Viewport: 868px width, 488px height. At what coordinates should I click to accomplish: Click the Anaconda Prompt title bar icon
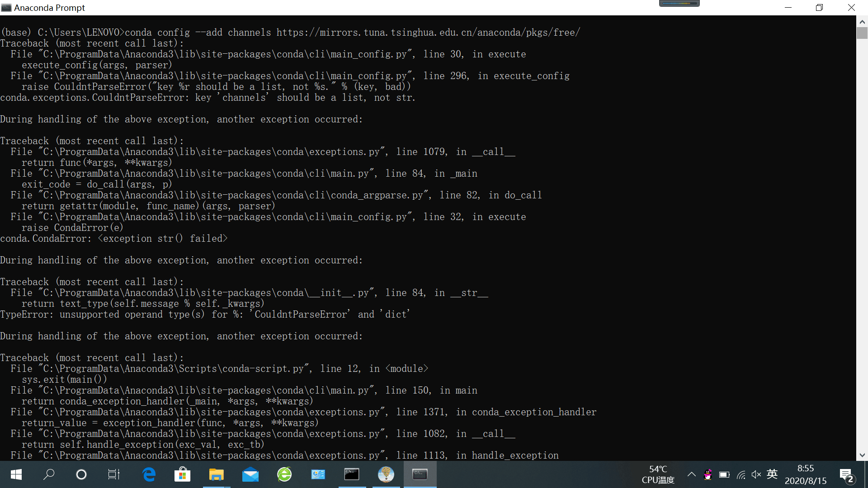[6, 8]
